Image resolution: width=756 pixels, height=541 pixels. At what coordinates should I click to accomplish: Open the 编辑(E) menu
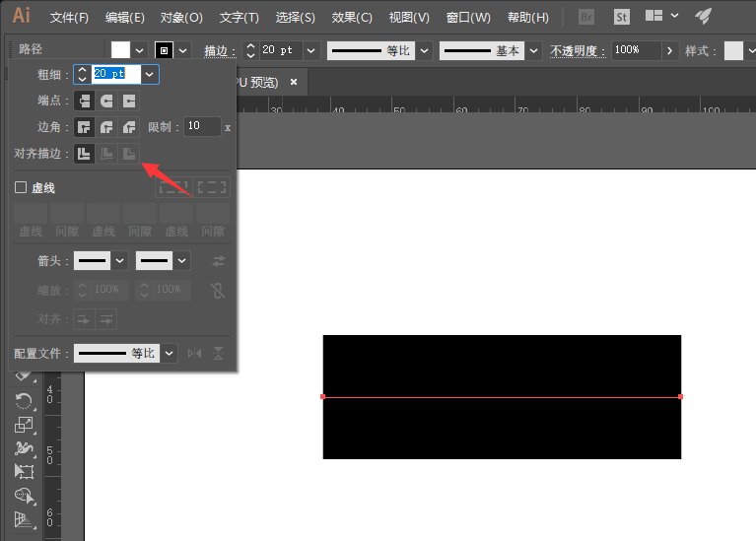click(125, 18)
